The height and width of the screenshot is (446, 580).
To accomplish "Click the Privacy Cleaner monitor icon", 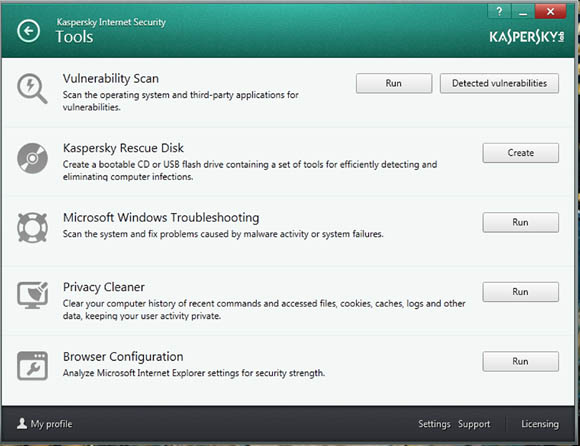I will tap(33, 295).
